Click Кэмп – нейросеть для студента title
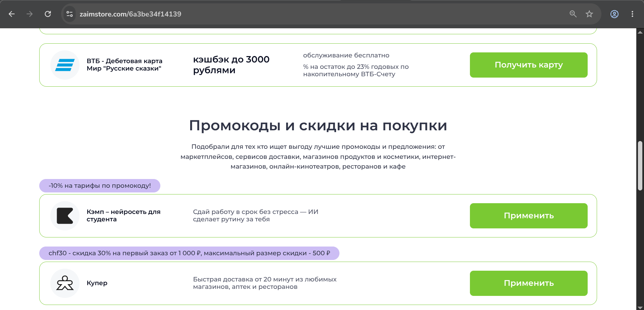This screenshot has width=644, height=310. coord(123,216)
